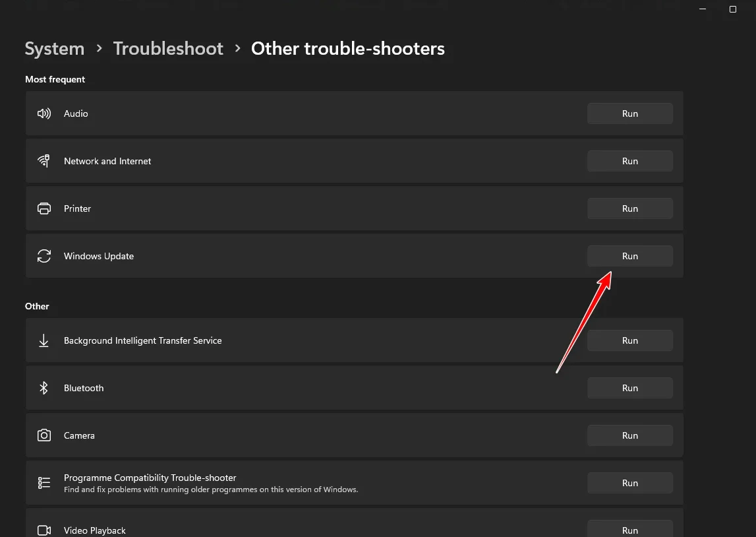Click the Network and Internet Wi-Fi icon

tap(44, 161)
